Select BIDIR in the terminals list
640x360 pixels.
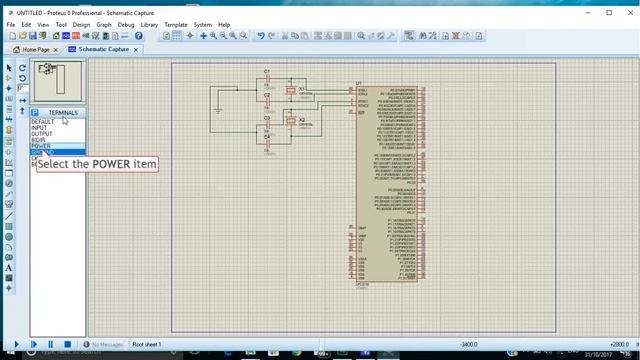point(38,140)
